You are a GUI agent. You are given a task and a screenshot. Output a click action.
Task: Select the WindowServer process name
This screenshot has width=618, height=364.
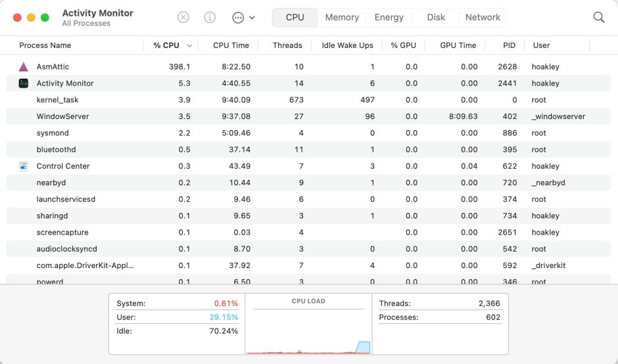62,116
